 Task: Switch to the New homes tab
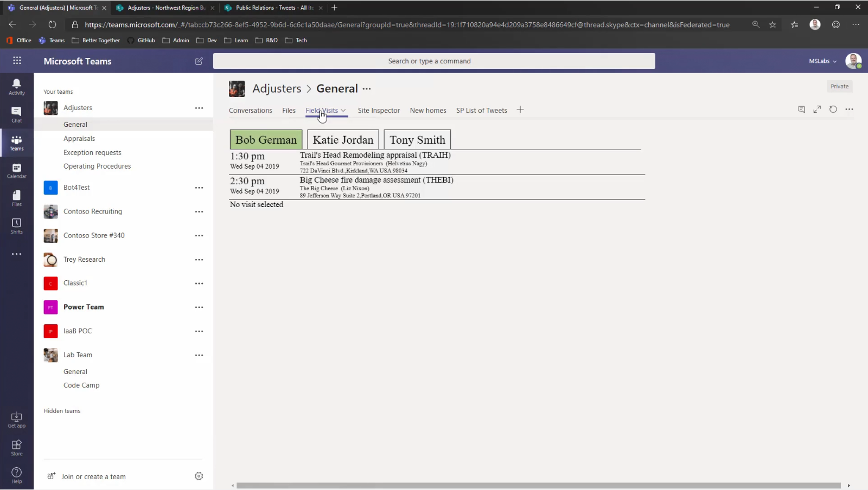click(x=428, y=111)
